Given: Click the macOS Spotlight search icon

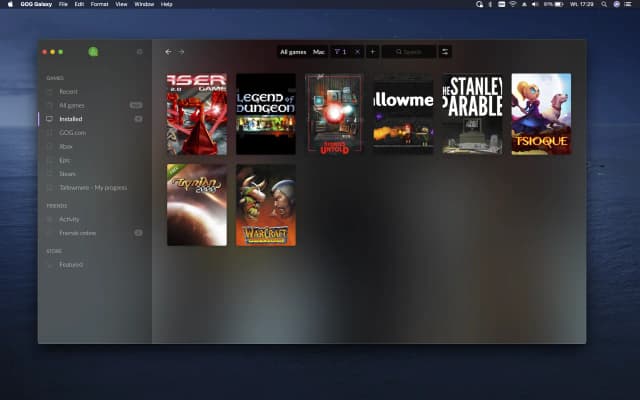Looking at the screenshot, I should pos(606,4).
